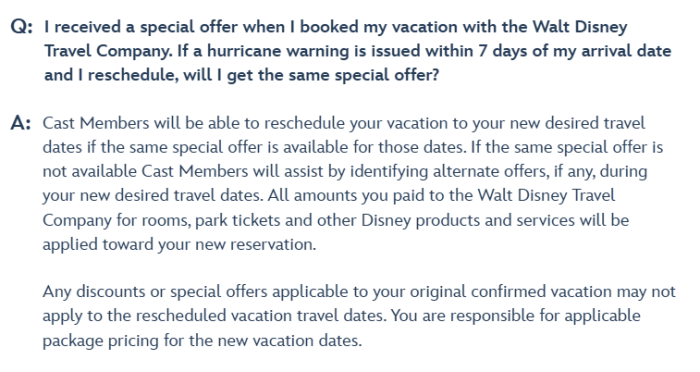Click "Walt Disney" in the question heading
This screenshot has width=700, height=372.
tap(580, 27)
